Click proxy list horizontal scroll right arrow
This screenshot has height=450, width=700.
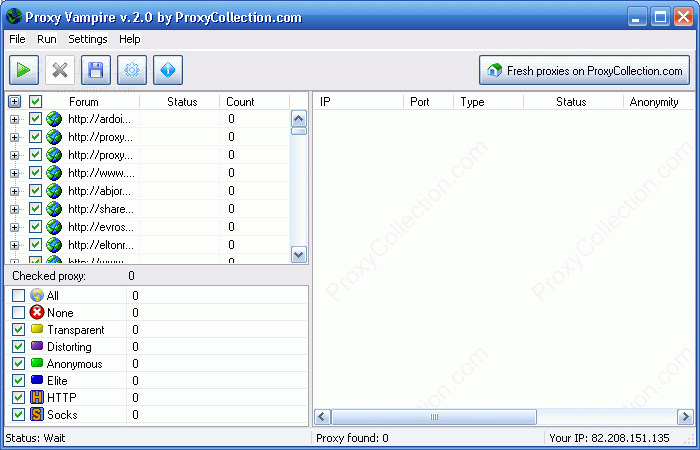[x=685, y=417]
